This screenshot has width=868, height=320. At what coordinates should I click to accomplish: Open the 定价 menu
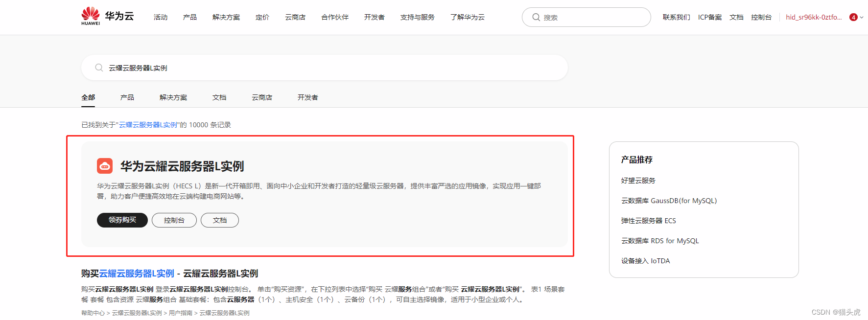point(262,17)
